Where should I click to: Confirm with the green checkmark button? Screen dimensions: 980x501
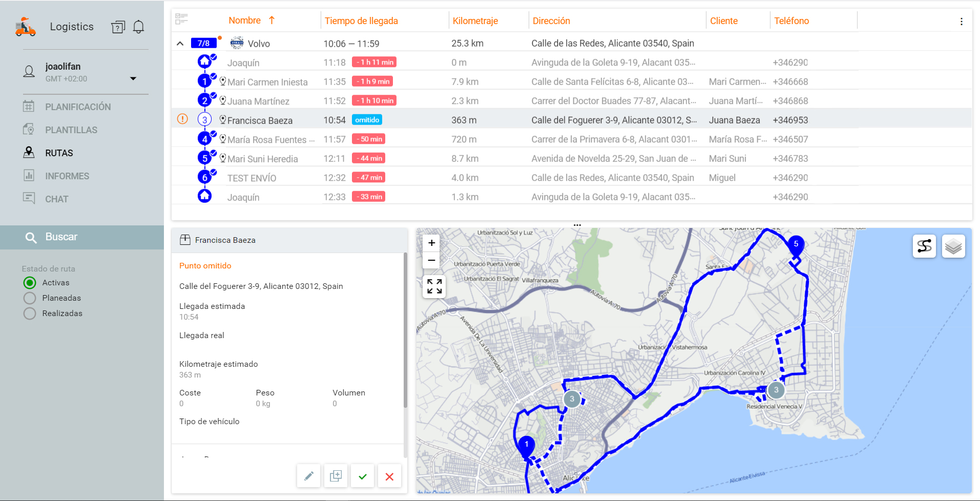pos(363,476)
